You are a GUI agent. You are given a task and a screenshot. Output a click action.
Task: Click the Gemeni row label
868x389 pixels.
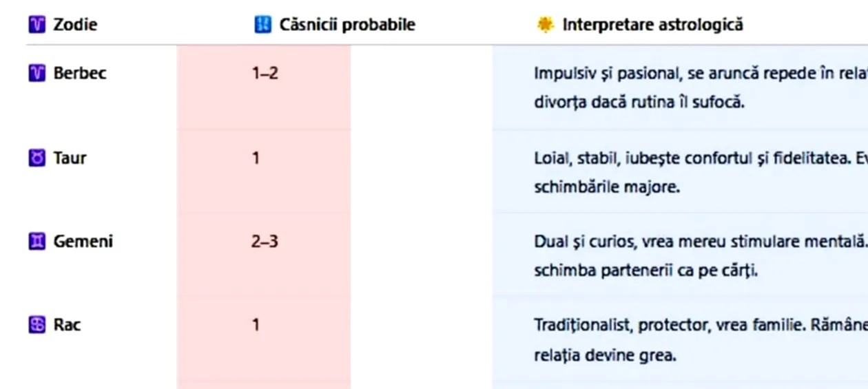(x=83, y=242)
